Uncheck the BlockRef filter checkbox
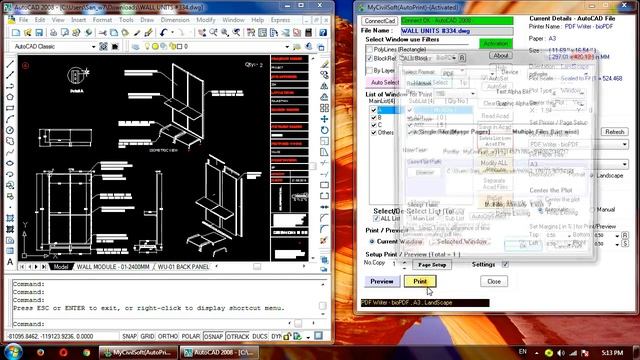This screenshot has height=360, width=640. click(369, 58)
